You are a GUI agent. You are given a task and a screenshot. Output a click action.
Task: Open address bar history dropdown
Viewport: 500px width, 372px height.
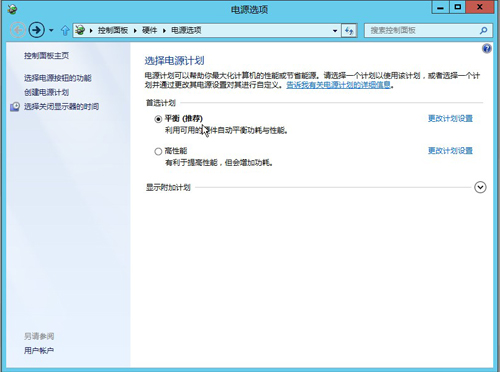click(335, 31)
